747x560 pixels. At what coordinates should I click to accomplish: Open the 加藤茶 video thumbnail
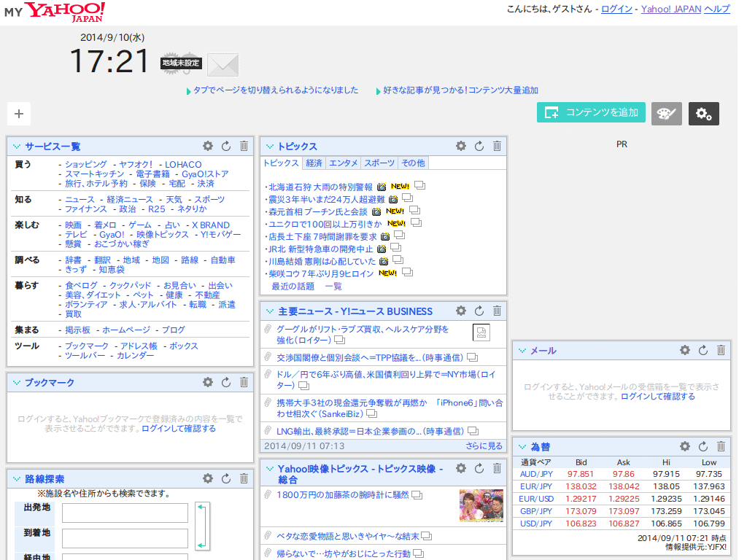coord(481,505)
